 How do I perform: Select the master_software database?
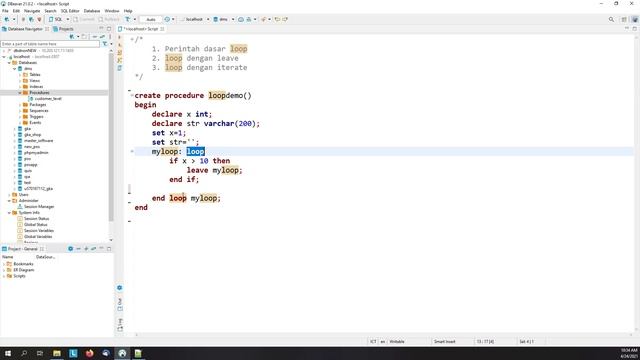(x=38, y=140)
